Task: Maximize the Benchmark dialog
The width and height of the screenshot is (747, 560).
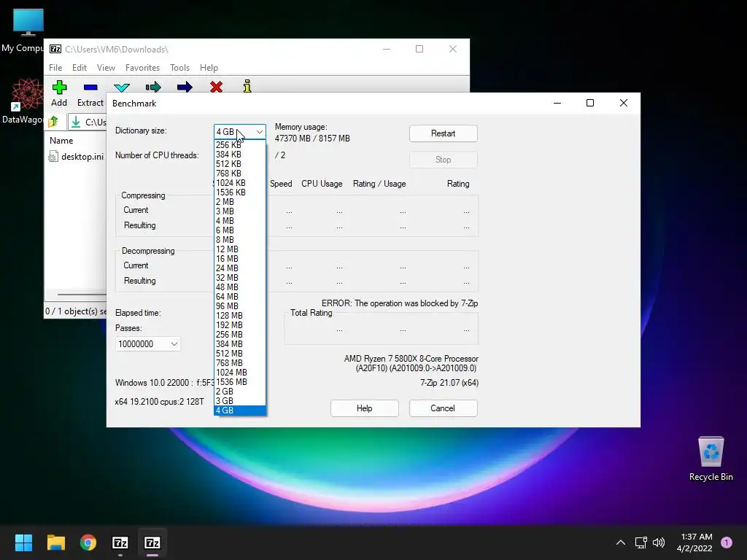Action: pos(589,103)
